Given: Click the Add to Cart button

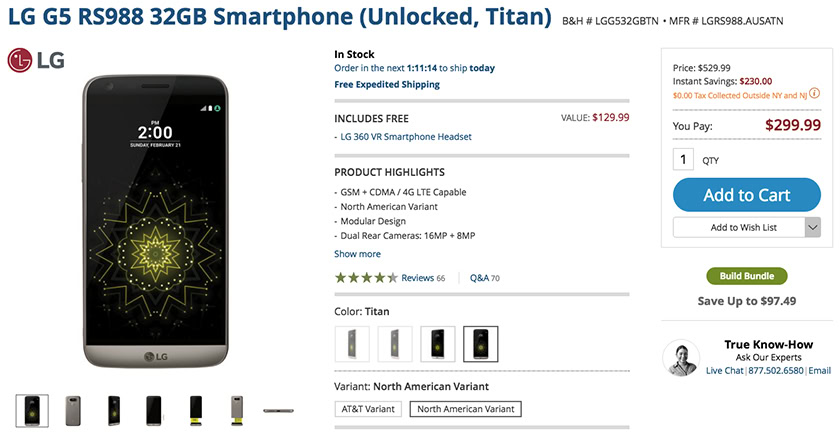Looking at the screenshot, I should (x=746, y=195).
